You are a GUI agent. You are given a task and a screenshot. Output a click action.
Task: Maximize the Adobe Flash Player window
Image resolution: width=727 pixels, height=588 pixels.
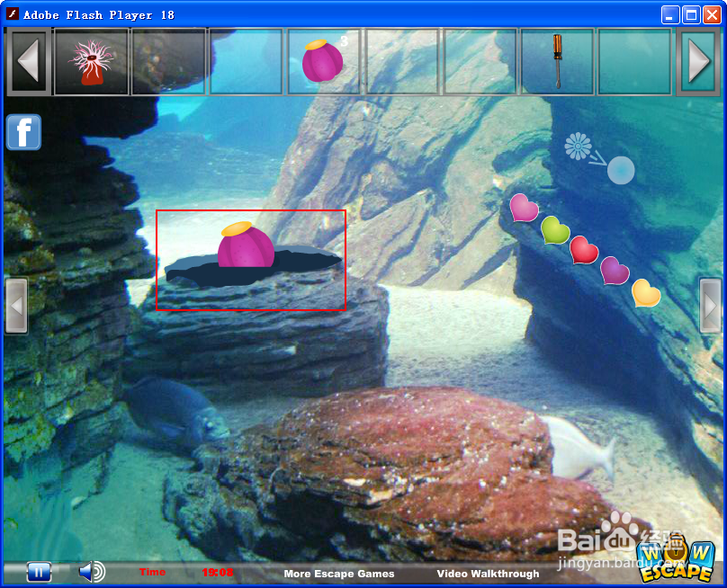tap(691, 14)
